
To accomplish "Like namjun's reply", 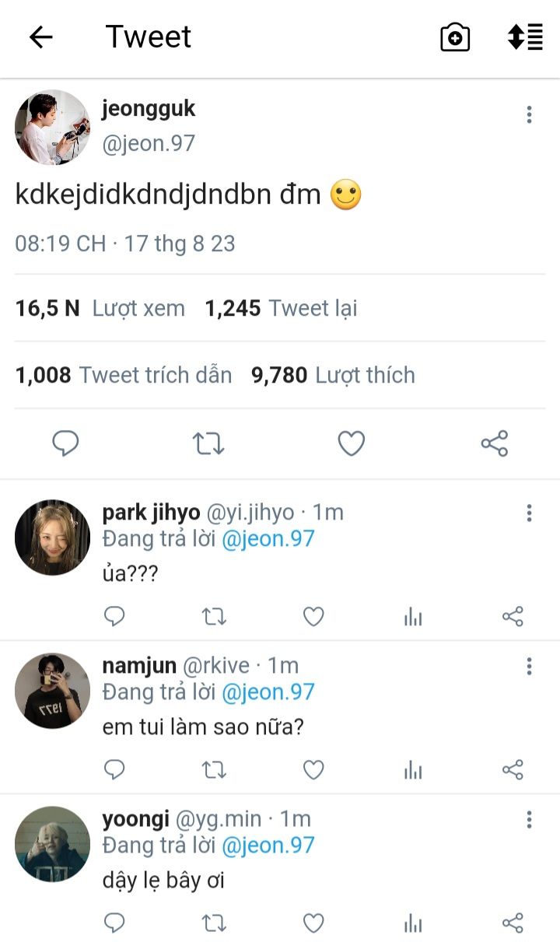I will (x=313, y=770).
